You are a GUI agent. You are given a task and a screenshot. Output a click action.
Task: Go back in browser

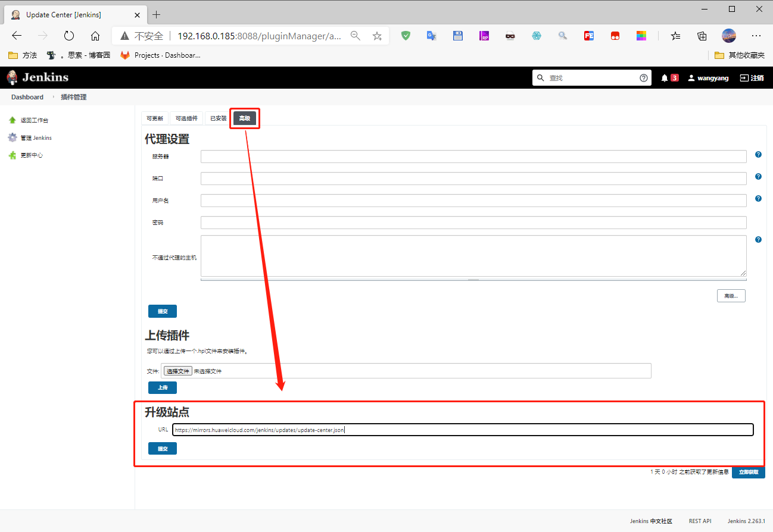(17, 36)
